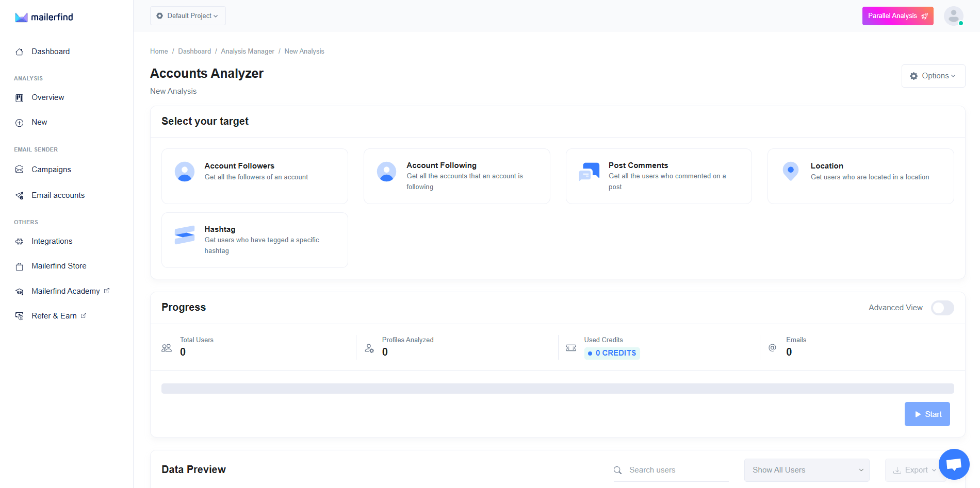Open the Default Project dropdown
The width and height of the screenshot is (980, 488).
187,15
